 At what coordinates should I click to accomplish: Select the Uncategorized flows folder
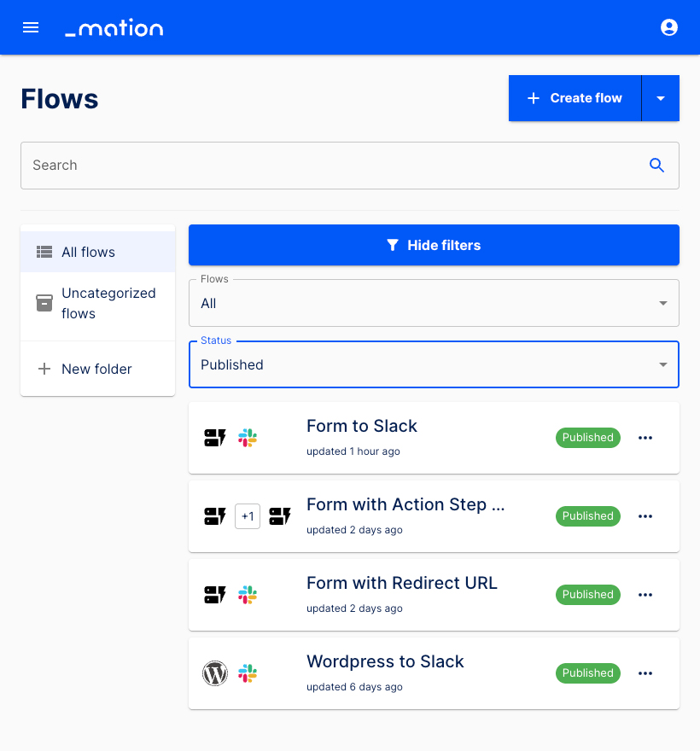point(108,303)
